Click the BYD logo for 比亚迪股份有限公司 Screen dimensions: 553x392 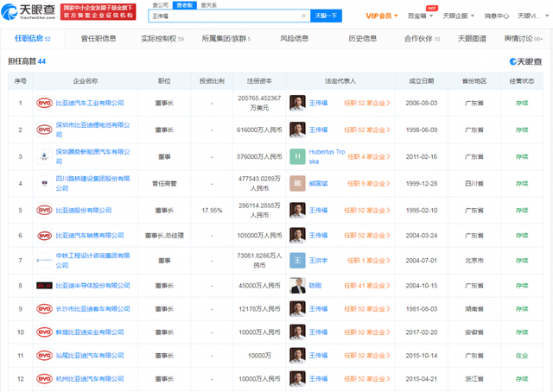point(44,210)
